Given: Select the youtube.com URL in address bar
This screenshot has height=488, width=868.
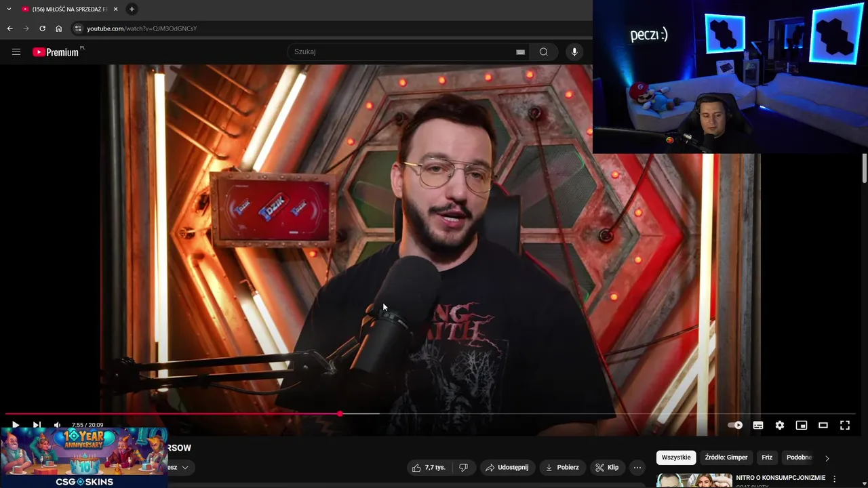Looking at the screenshot, I should (x=142, y=28).
